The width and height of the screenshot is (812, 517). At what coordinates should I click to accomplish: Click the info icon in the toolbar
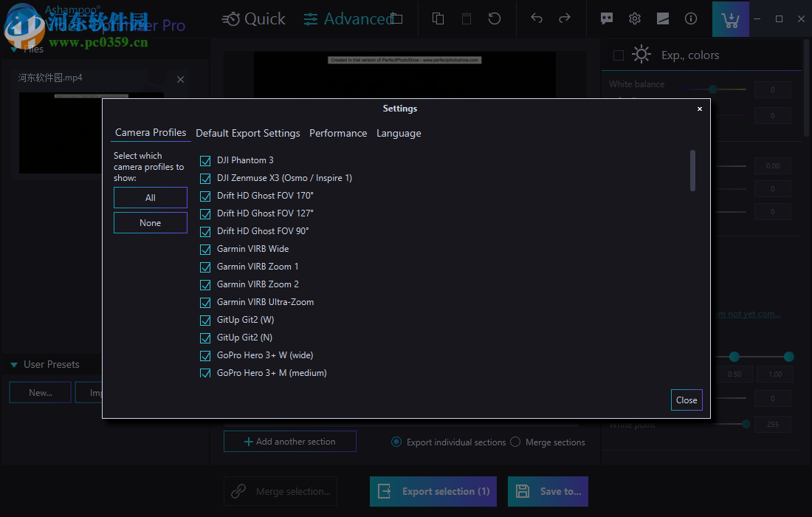coord(690,18)
